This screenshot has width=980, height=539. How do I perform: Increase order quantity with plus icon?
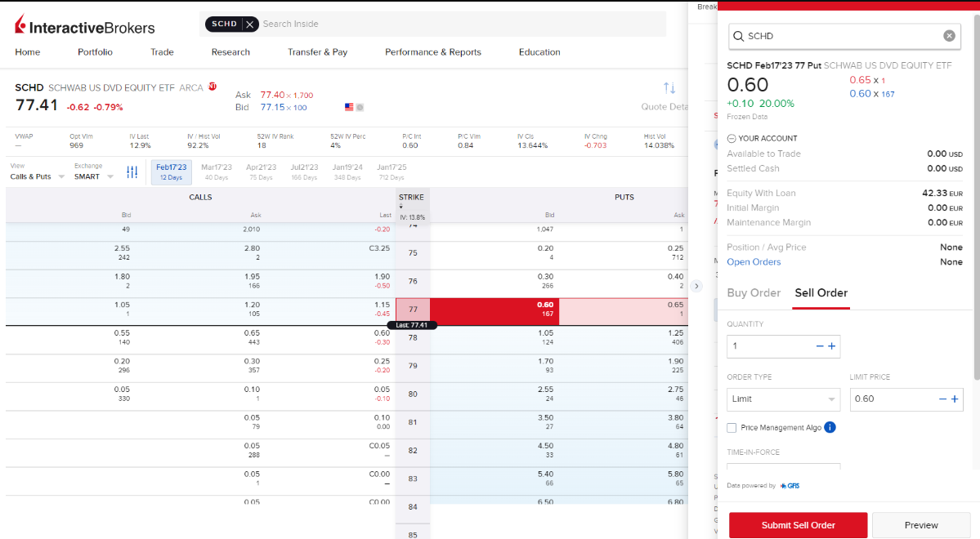click(x=832, y=346)
